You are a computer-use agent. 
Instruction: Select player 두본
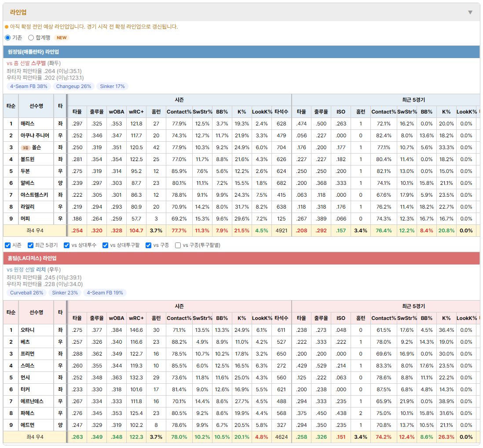[25, 171]
